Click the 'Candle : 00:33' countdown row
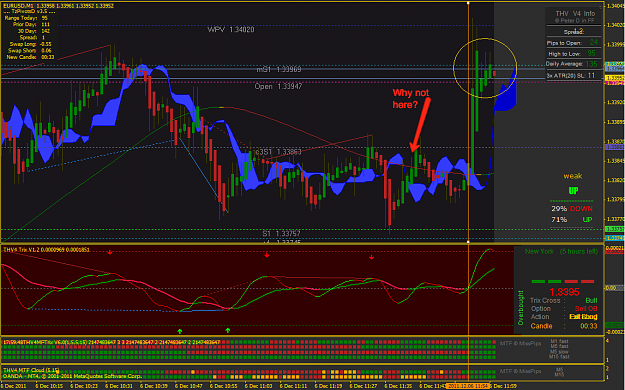 click(x=564, y=326)
